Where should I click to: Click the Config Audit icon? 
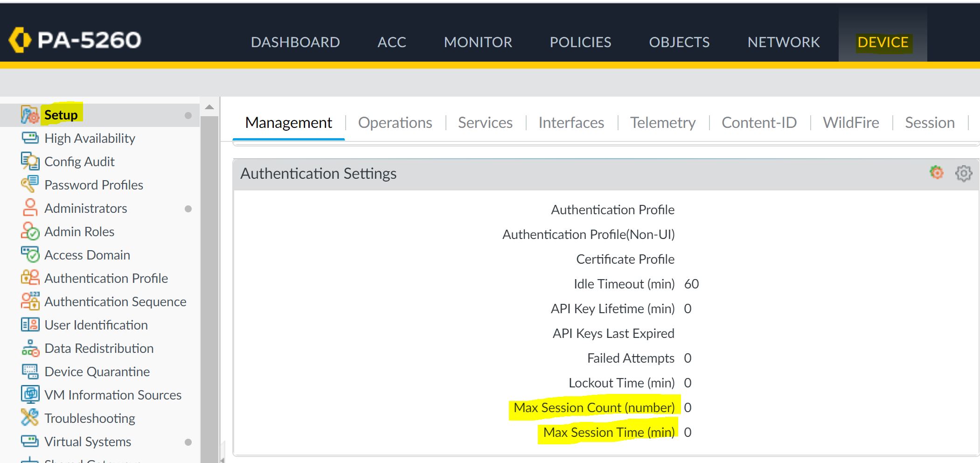(30, 161)
